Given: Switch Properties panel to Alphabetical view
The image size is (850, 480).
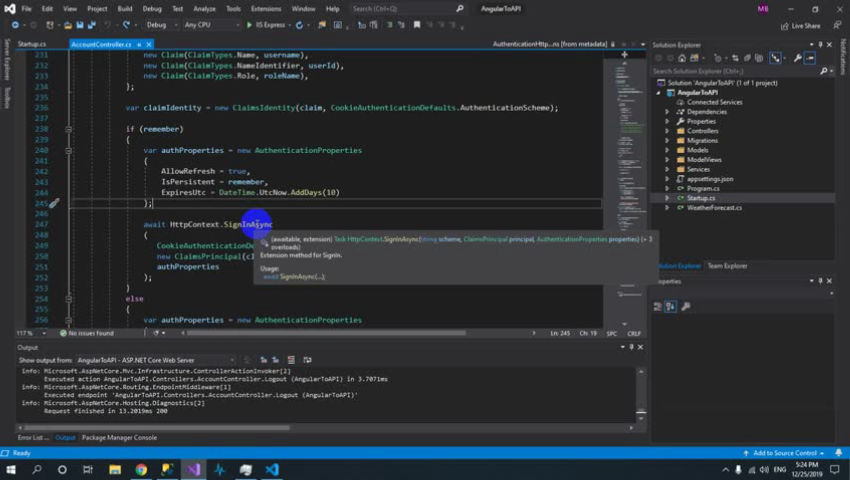Looking at the screenshot, I should click(x=671, y=307).
